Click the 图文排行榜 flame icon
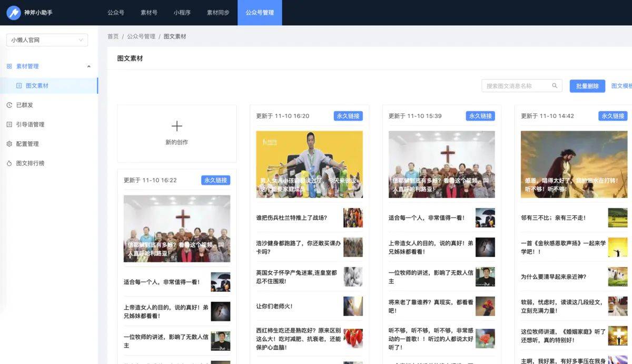The width and height of the screenshot is (632, 364). click(9, 163)
